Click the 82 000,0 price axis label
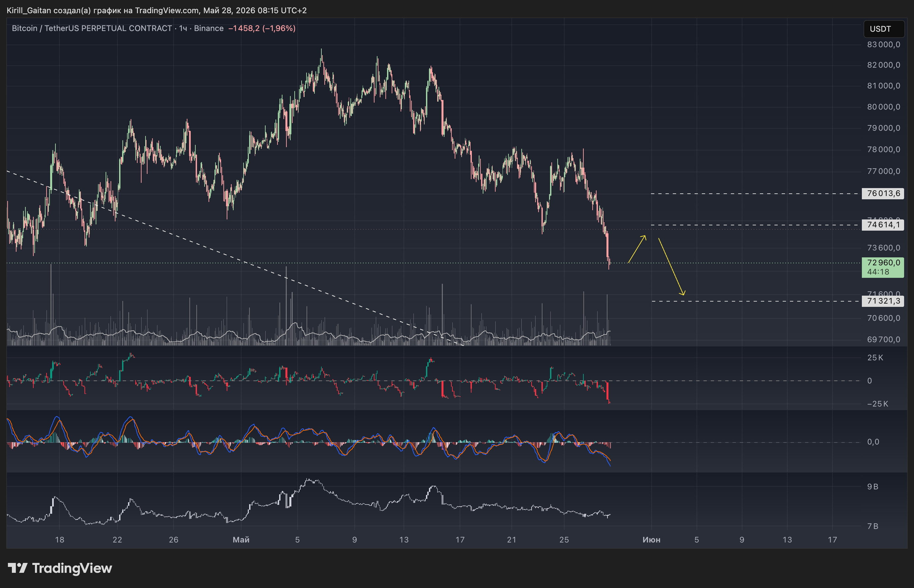Image resolution: width=914 pixels, height=588 pixels. (883, 65)
